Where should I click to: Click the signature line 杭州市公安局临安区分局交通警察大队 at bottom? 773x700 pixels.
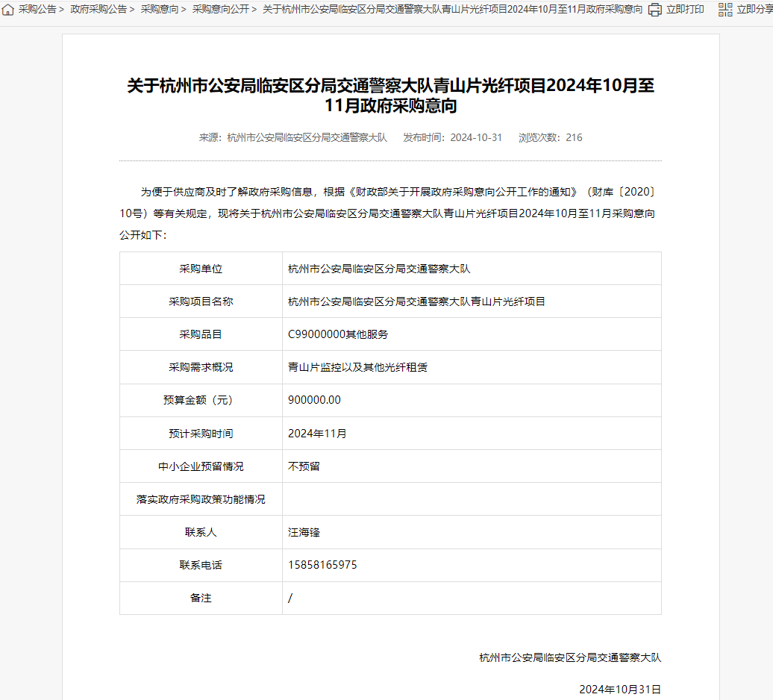570,657
